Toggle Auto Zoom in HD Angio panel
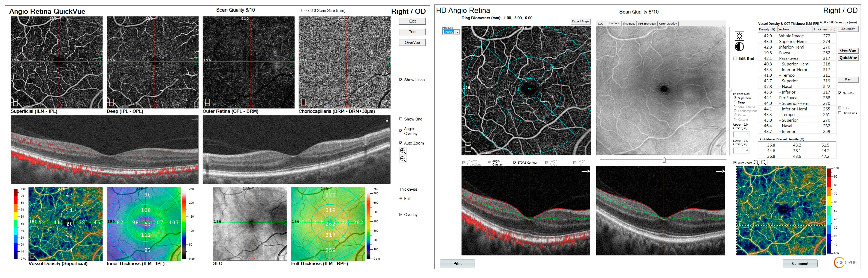Viewport: 868px width, 278px height. tap(735, 163)
